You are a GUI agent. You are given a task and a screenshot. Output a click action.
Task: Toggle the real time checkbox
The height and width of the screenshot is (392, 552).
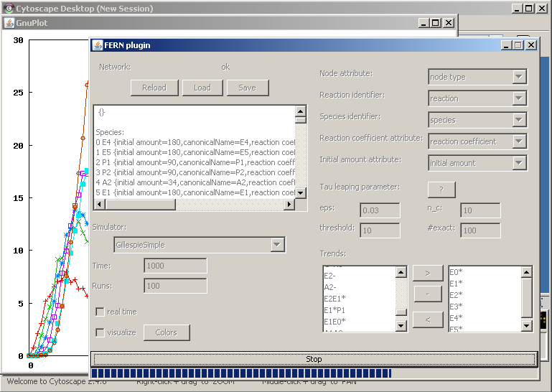pyautogui.click(x=100, y=312)
